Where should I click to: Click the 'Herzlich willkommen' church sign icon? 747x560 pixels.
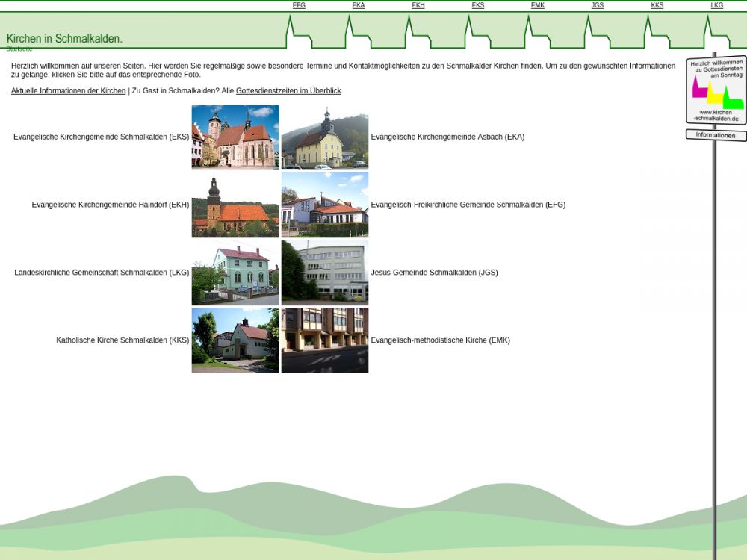pyautogui.click(x=716, y=90)
